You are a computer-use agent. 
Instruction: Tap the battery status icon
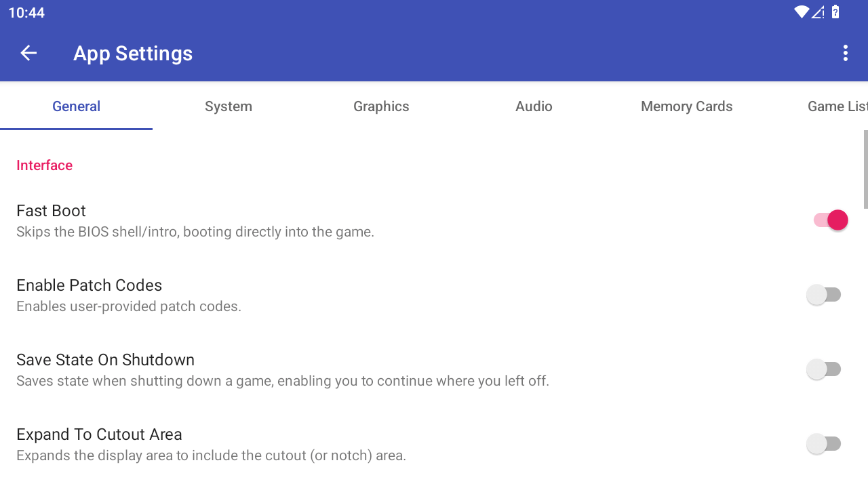click(x=836, y=12)
